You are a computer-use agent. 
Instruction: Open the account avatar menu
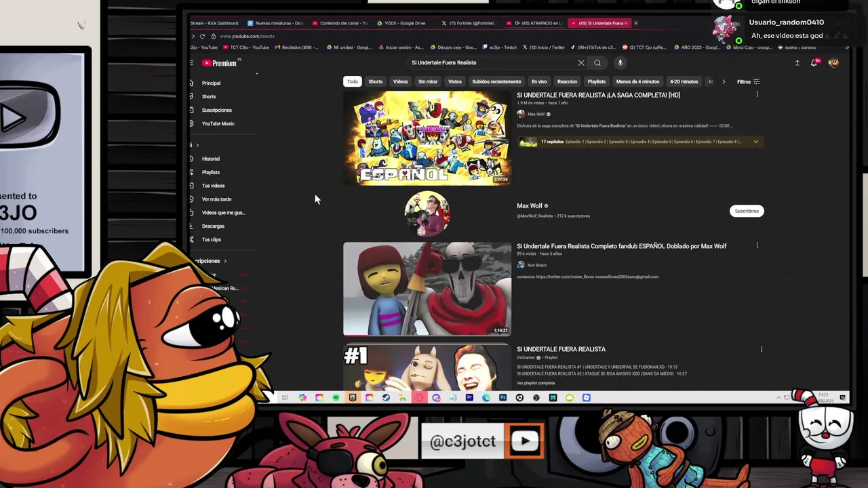click(x=833, y=63)
